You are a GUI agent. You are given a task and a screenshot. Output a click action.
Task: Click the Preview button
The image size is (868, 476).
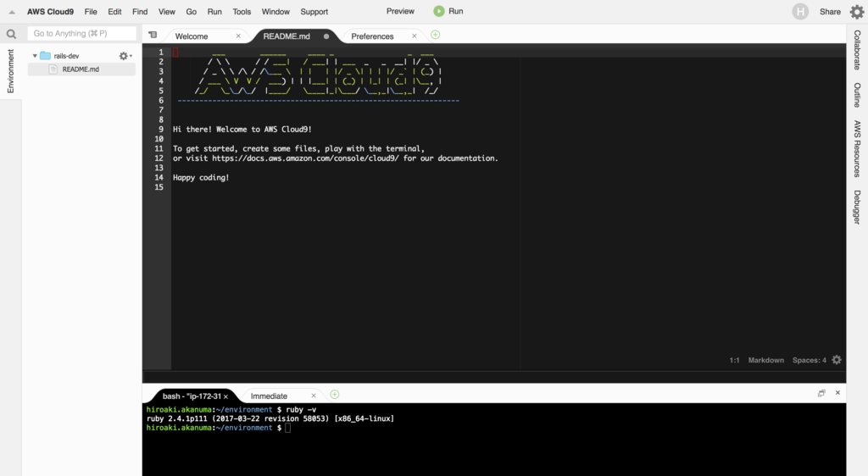400,11
